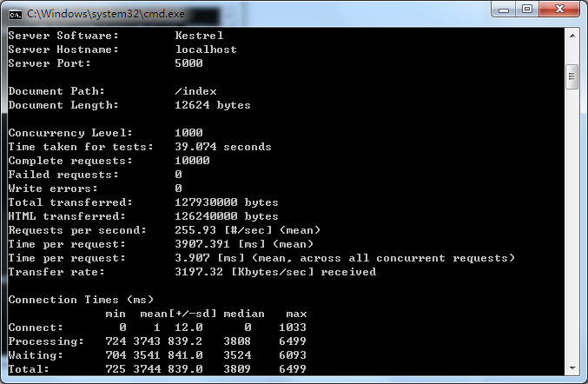Click the Concurrency Level value 1000
The image size is (588, 384).
pyautogui.click(x=188, y=133)
